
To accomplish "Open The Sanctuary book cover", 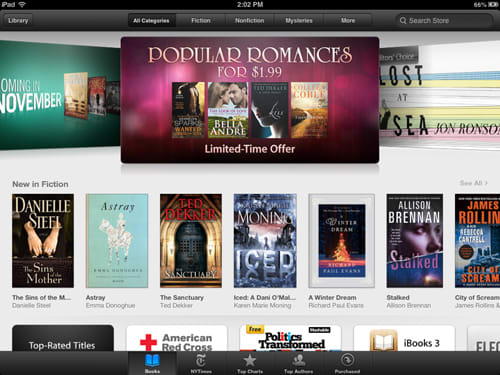I will coord(191,241).
